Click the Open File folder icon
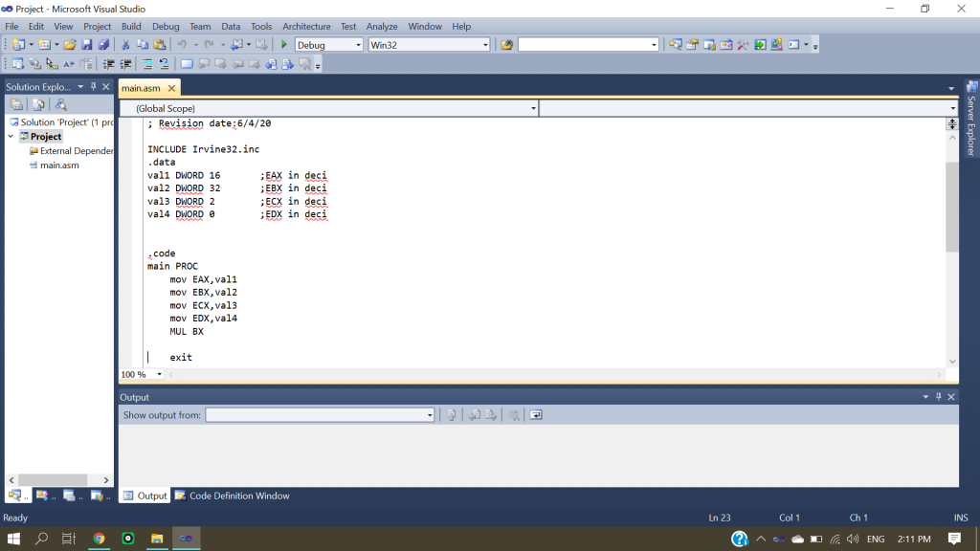The image size is (980, 551). (x=70, y=45)
